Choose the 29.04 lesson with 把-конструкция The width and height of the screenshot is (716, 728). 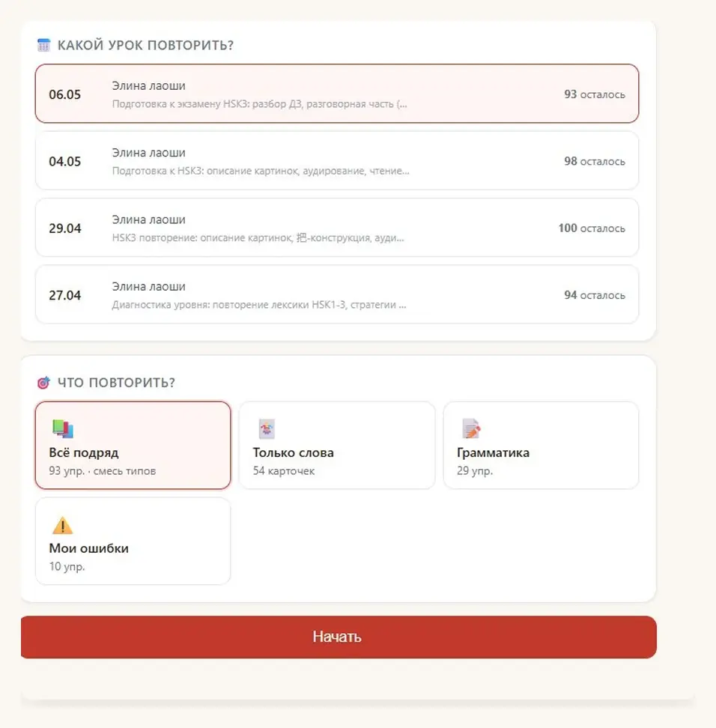pyautogui.click(x=337, y=228)
